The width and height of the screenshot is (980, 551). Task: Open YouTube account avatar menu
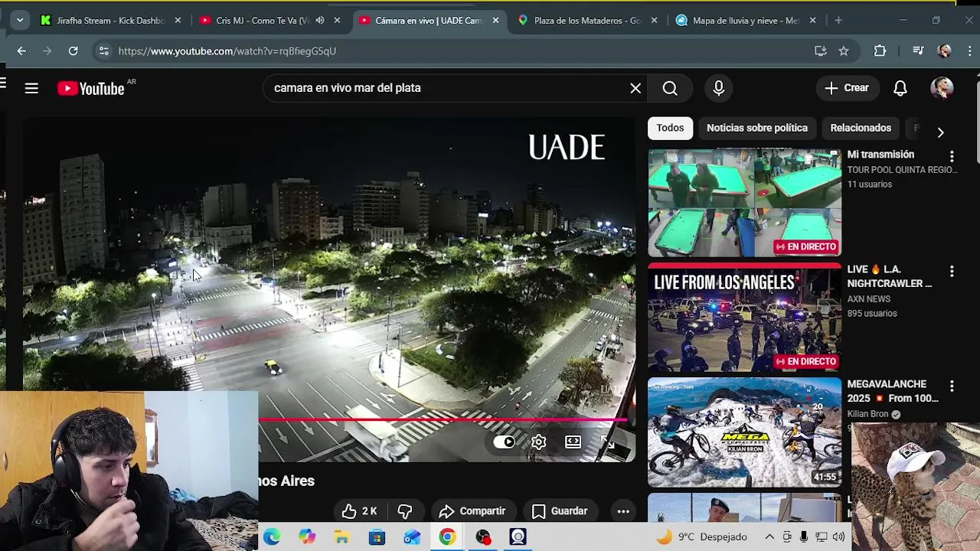pyautogui.click(x=942, y=88)
